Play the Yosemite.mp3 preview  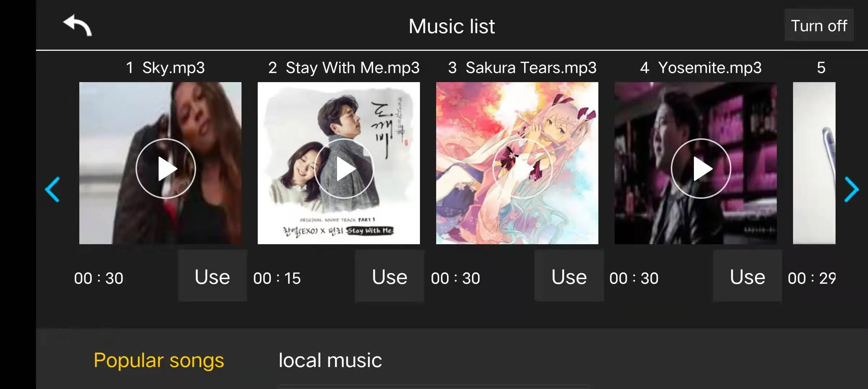(701, 169)
